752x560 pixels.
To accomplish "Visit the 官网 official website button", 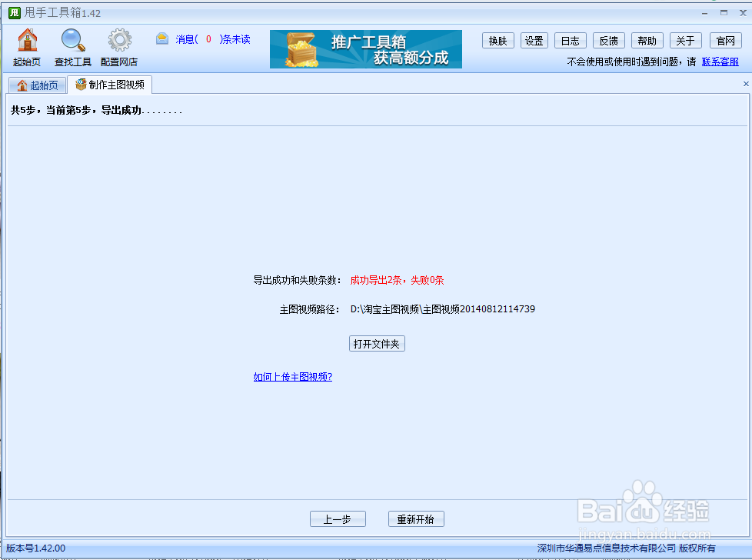I will (x=724, y=40).
